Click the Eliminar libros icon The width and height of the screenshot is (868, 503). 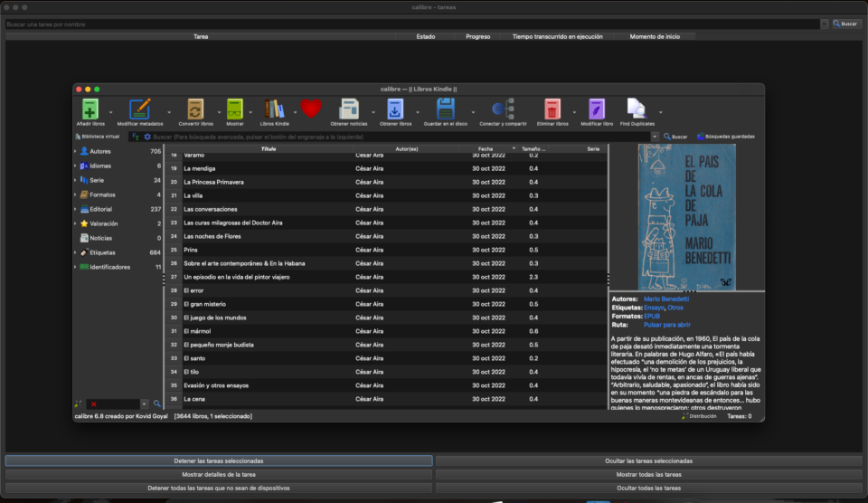pos(552,109)
